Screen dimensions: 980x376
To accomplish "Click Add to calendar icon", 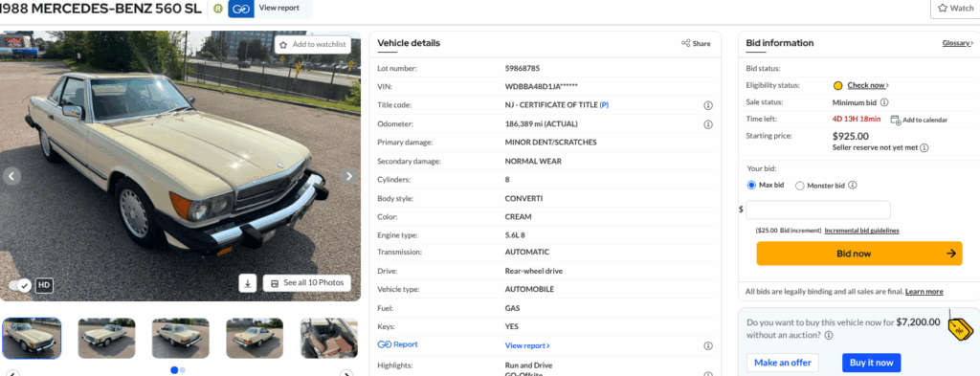I will click(895, 120).
